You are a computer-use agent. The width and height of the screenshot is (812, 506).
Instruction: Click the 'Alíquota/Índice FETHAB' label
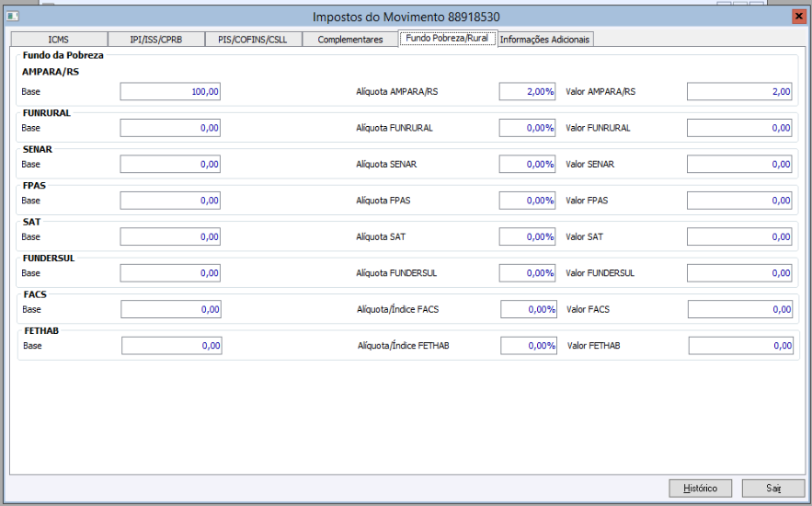pos(404,345)
